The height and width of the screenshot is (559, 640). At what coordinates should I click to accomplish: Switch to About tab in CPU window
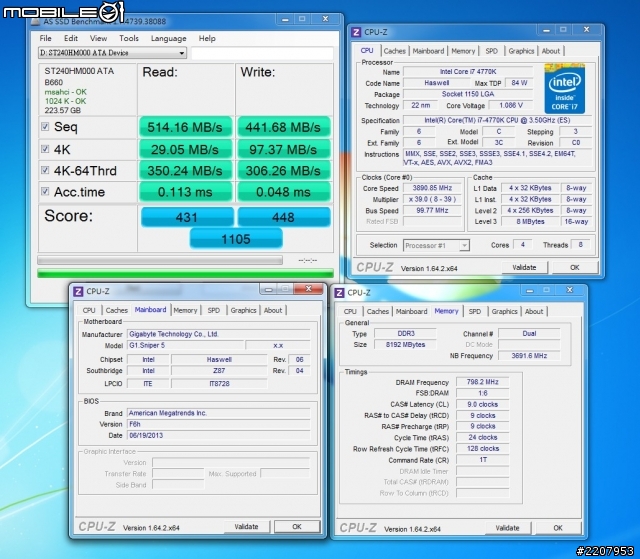pyautogui.click(x=551, y=51)
